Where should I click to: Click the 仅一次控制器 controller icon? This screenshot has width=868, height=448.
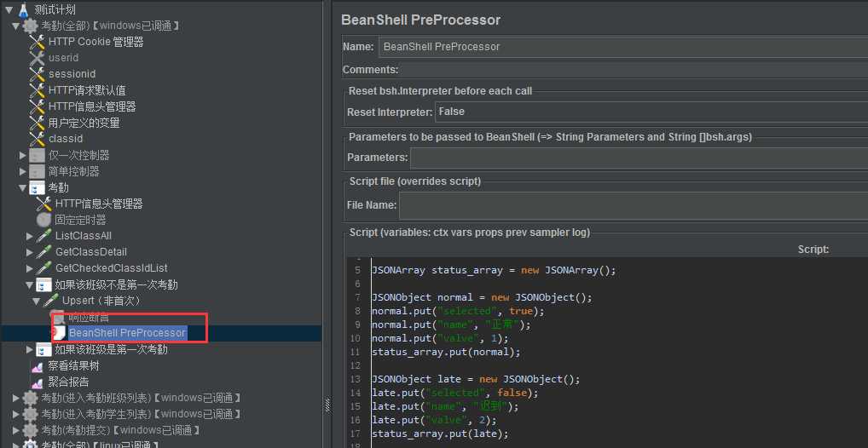pyautogui.click(x=37, y=155)
